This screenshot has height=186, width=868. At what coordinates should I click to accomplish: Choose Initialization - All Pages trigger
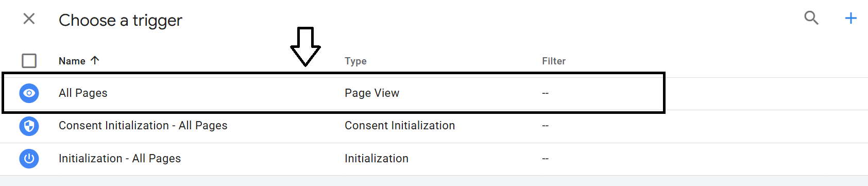click(x=120, y=159)
